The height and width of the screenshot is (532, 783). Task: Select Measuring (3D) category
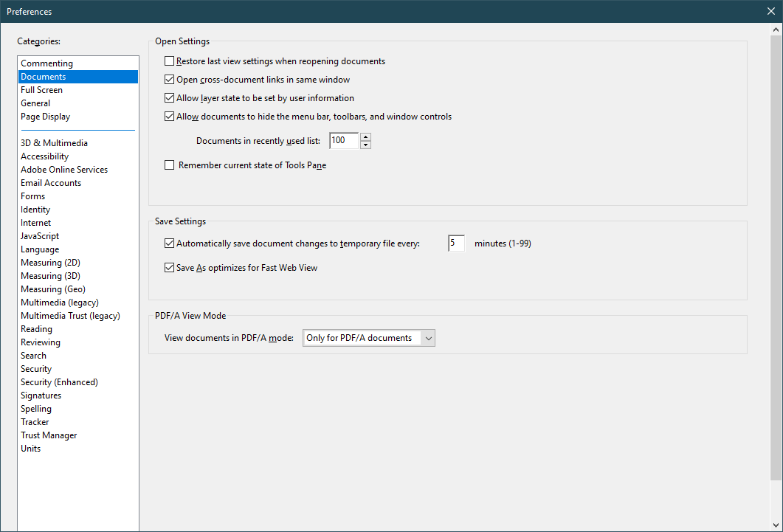pyautogui.click(x=78, y=276)
